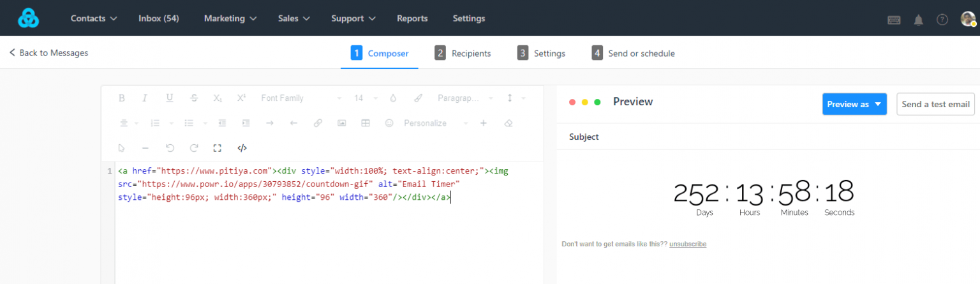Click Send a test email
This screenshot has height=284, width=980.
pos(935,104)
